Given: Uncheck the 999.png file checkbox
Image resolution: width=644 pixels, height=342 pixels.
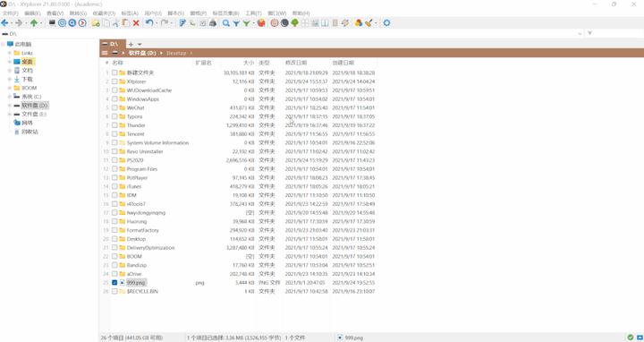Looking at the screenshot, I should 114,282.
